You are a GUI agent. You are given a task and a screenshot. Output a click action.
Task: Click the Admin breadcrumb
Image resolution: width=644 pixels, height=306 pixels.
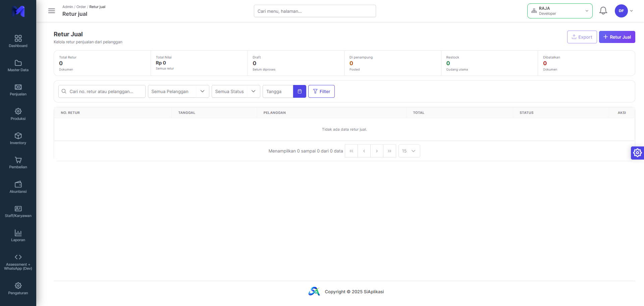pyautogui.click(x=68, y=7)
